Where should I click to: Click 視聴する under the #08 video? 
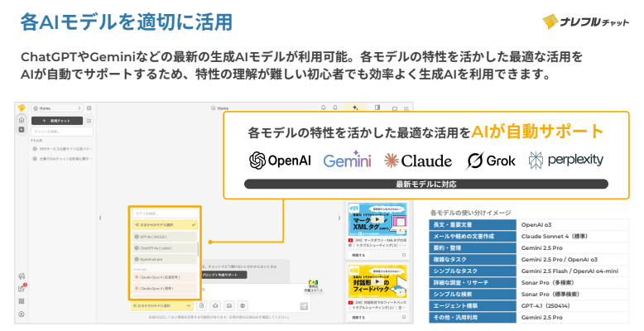click(358, 318)
